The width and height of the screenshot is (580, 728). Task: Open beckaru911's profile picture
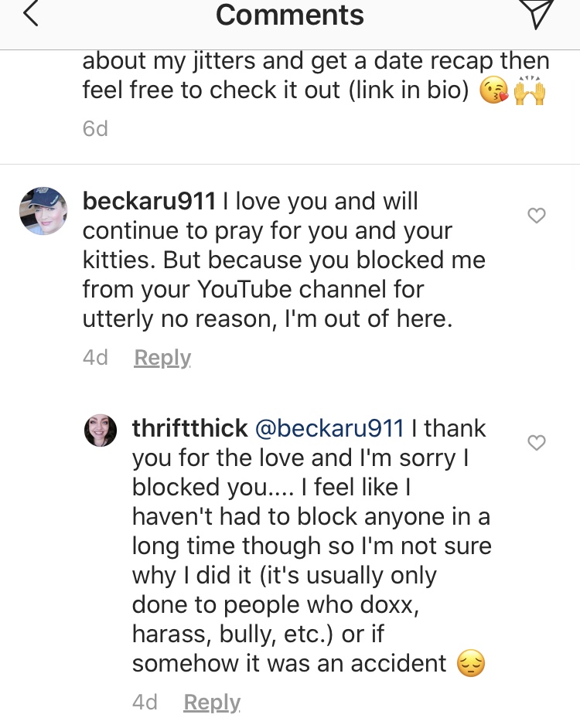pos(43,211)
